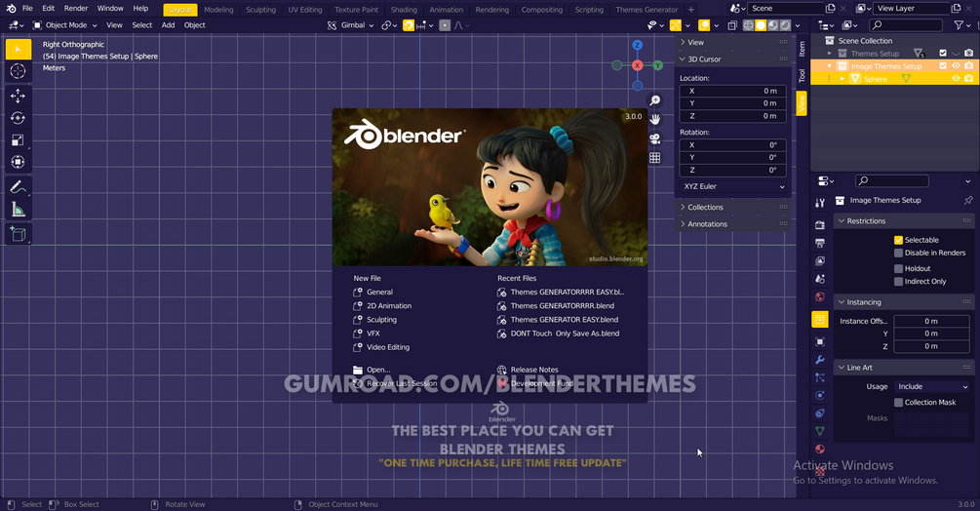Click the viewport zoom magnifier icon
Viewport: 980px width, 511px height.
pyautogui.click(x=655, y=100)
